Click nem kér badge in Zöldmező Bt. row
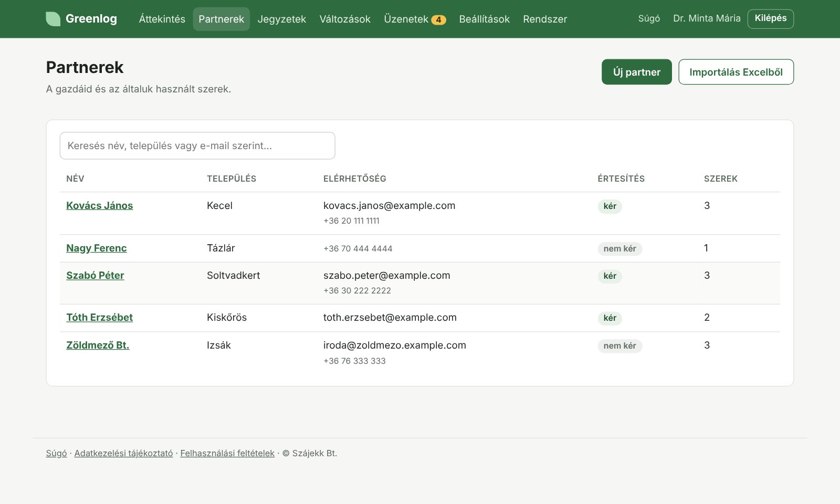Screen dimensions: 840x504 coord(619,345)
